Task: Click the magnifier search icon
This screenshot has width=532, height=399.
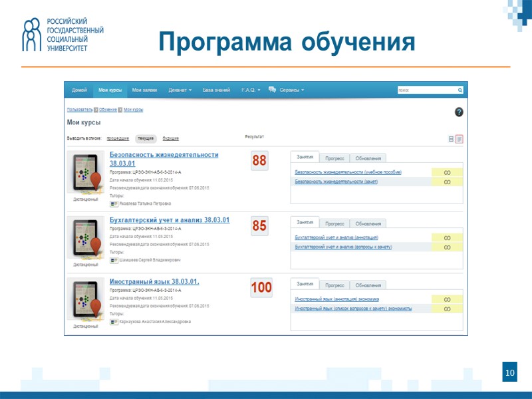Action: tap(460, 90)
